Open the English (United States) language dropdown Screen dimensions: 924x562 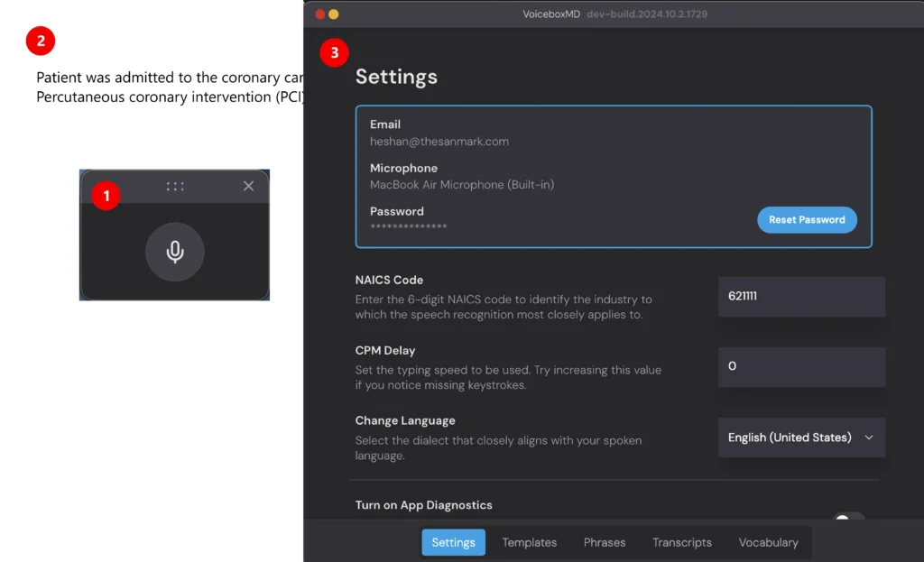[x=801, y=438]
